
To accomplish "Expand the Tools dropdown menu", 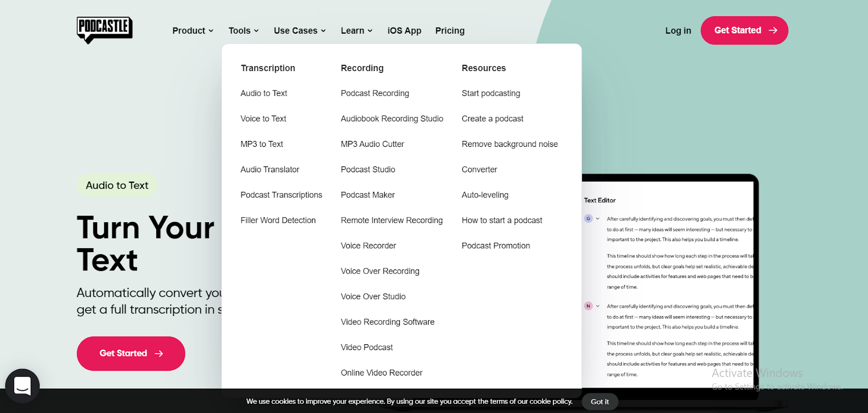I will tap(244, 31).
